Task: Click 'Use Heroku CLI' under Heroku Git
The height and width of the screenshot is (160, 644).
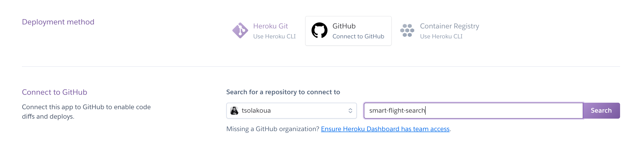Action: [274, 36]
